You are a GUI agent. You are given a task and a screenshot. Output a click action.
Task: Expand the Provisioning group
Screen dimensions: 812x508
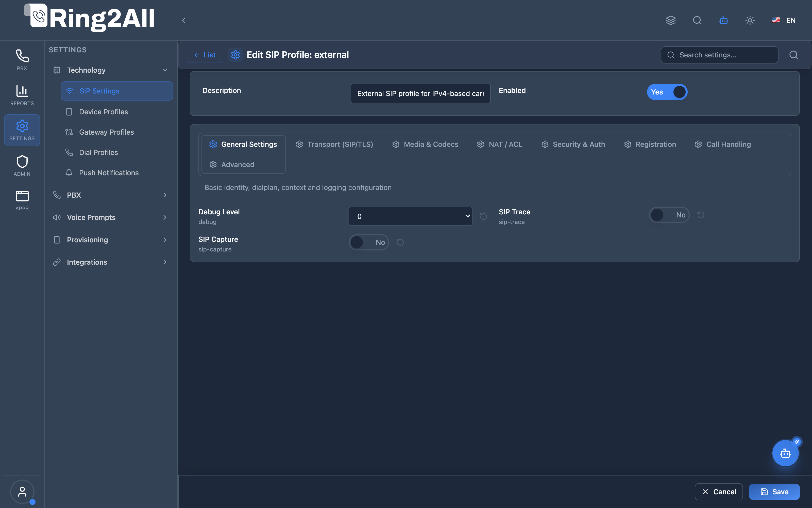pos(110,240)
